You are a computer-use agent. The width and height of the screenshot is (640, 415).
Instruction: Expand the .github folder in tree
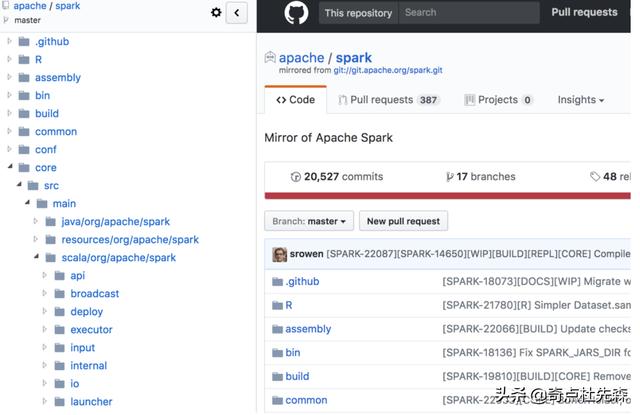click(x=10, y=41)
